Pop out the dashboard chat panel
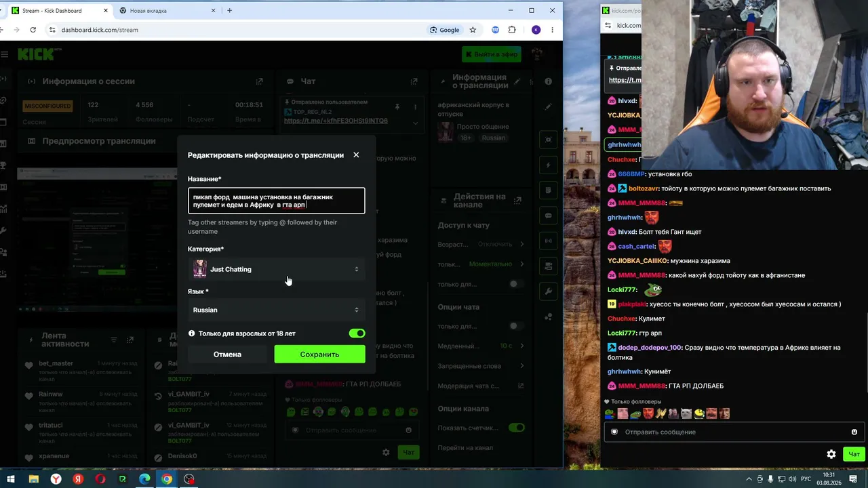The height and width of the screenshot is (488, 868). 414,81
